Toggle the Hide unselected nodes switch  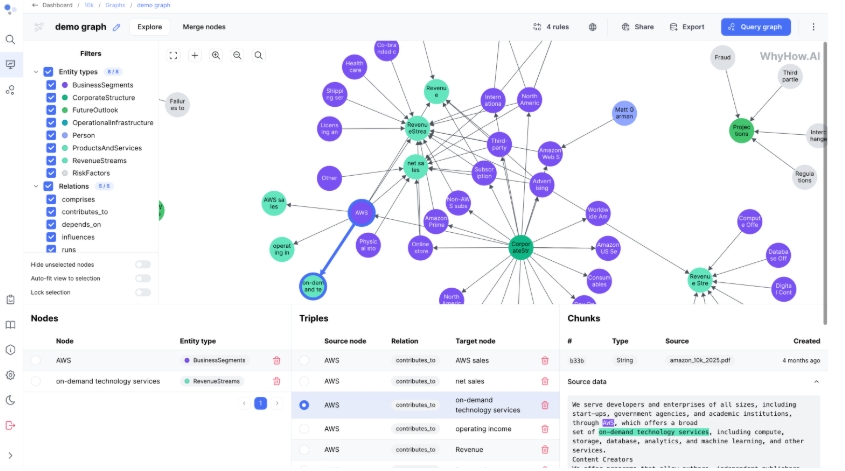click(x=143, y=264)
